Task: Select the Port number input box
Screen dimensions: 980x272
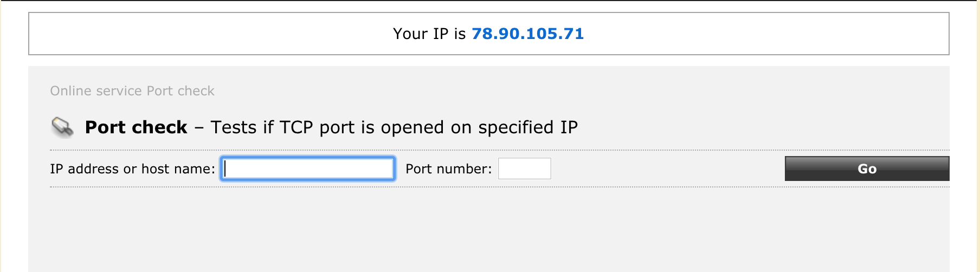Action: point(524,169)
